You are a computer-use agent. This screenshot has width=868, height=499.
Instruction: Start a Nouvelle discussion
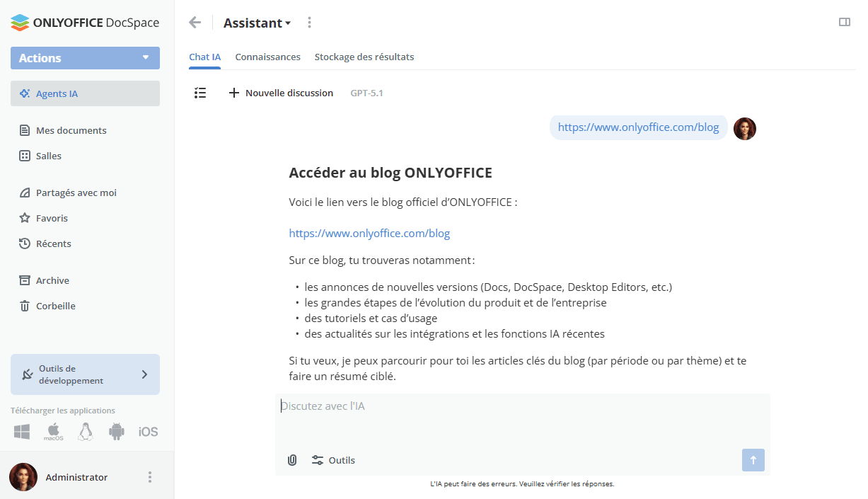click(x=281, y=93)
